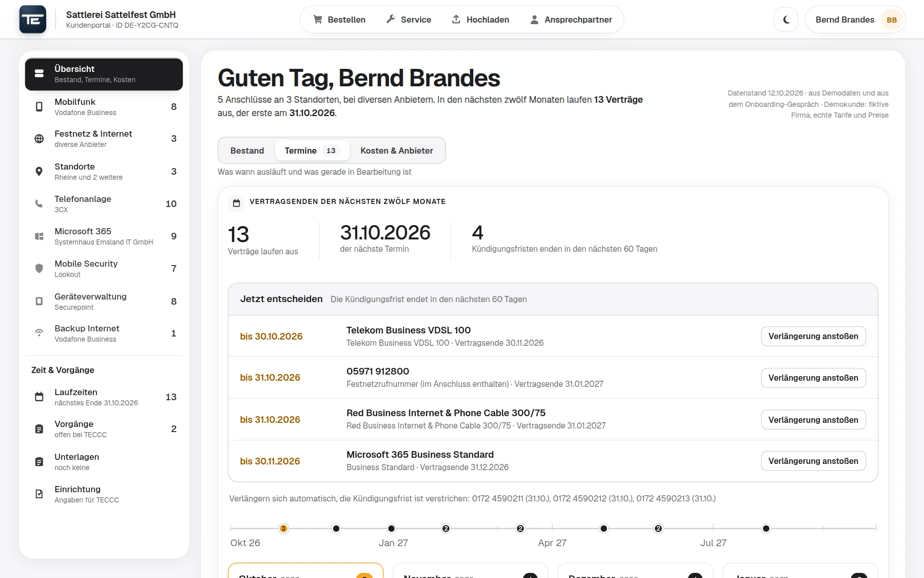Open Vorgänge clipboard icon
Screen dimensions: 924x578
pos(39,429)
